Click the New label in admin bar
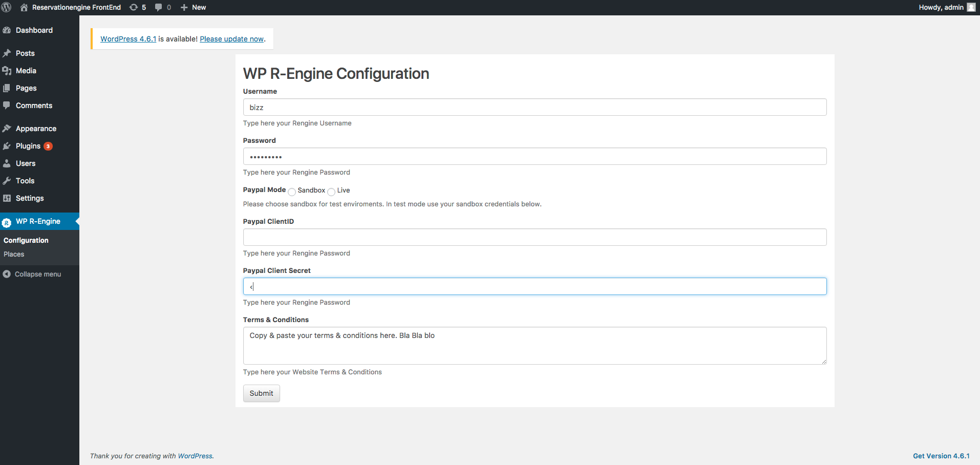980x465 pixels. (199, 7)
